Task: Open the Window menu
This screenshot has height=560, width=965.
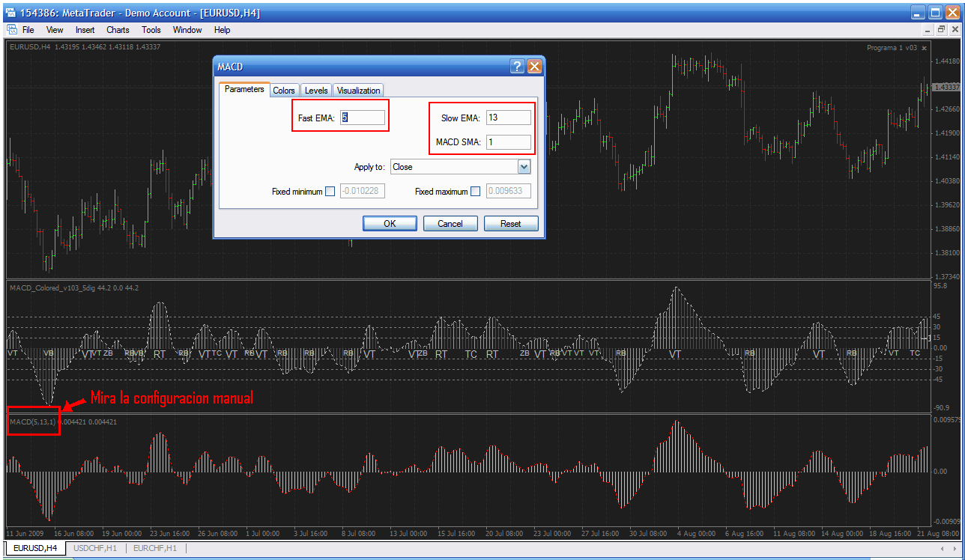Action: (x=187, y=30)
